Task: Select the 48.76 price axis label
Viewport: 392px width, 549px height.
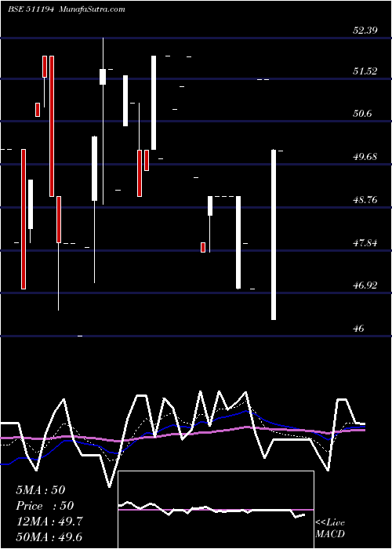Action: (x=365, y=200)
